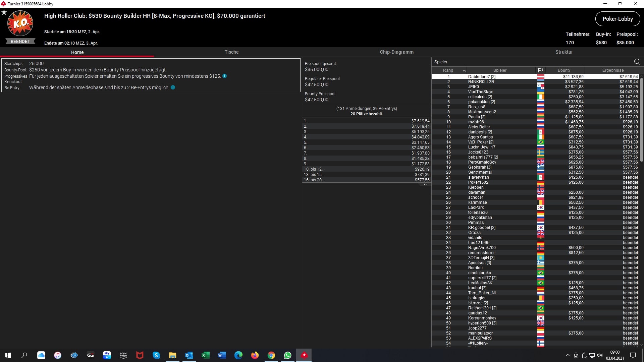Screen dimensions: 644x362
Task: Open WhatsApp in the taskbar
Action: (287, 355)
